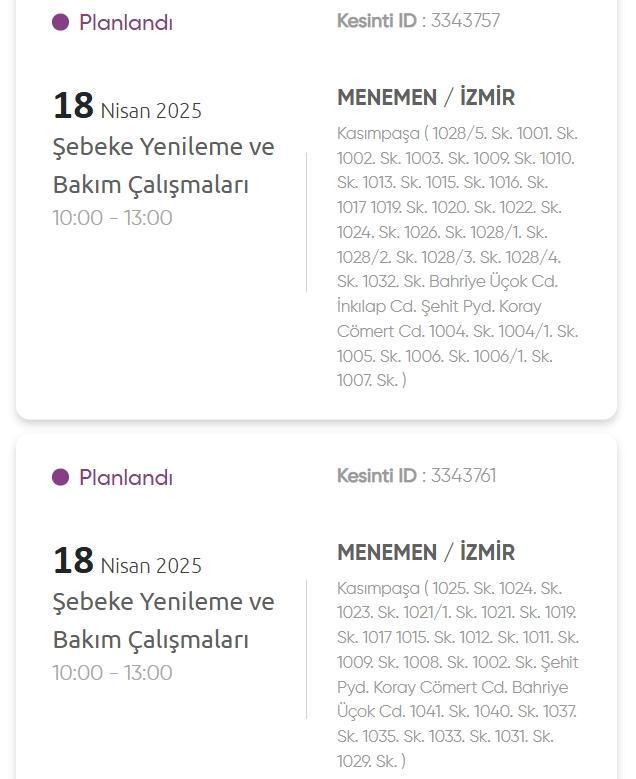
Task: Click the first 18 Nisan 2025 date
Action: [x=127, y=106]
